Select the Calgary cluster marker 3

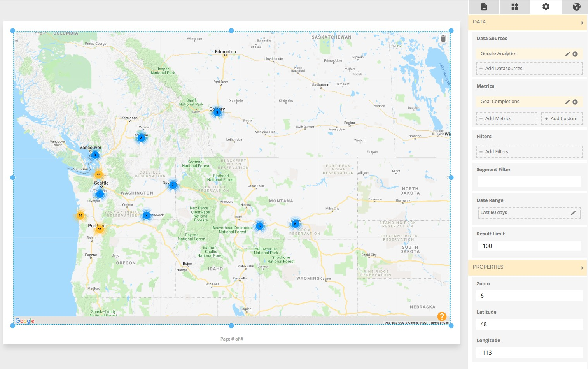(217, 112)
